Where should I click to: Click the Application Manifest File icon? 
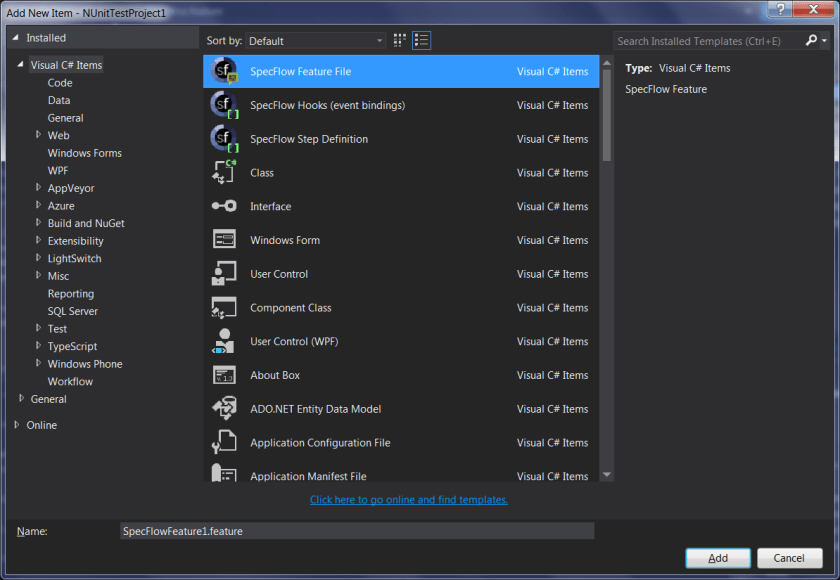(x=225, y=476)
